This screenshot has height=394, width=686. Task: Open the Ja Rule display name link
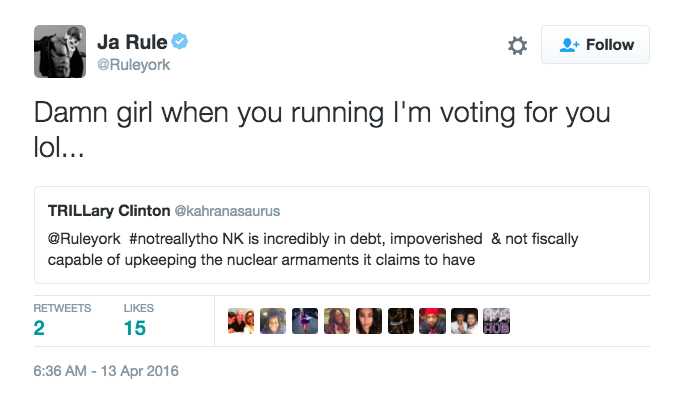[132, 42]
